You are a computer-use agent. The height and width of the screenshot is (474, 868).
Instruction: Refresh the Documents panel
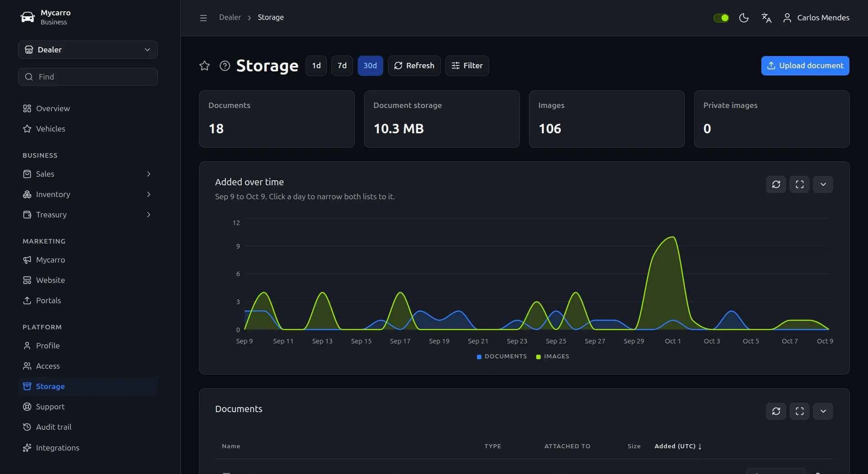(776, 411)
